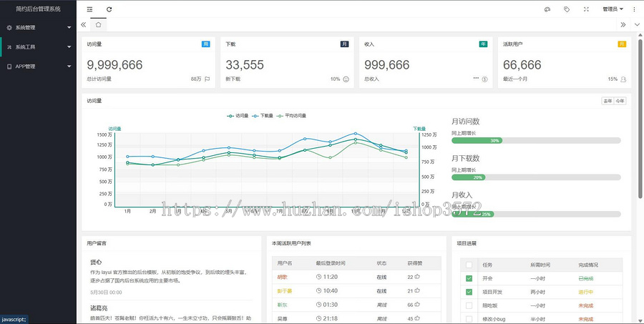The width and height of the screenshot is (644, 324).
Task: Uncheck the 项目开发 task checkbox
Action: (469, 292)
